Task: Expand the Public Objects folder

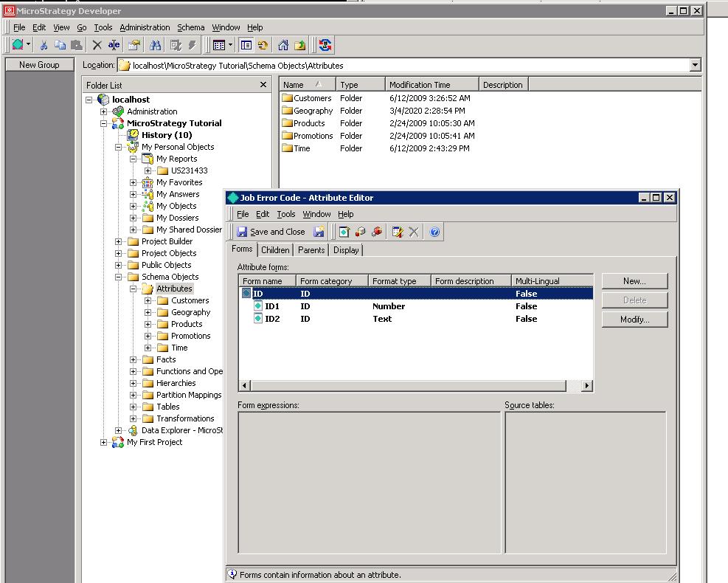Action: pyautogui.click(x=119, y=265)
